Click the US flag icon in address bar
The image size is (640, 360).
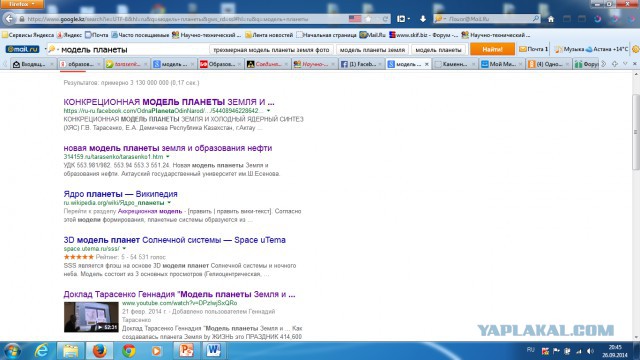pyautogui.click(x=355, y=19)
